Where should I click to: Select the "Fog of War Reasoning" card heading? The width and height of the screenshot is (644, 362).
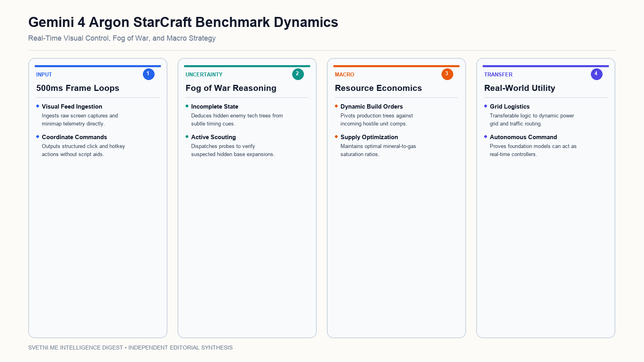click(231, 88)
